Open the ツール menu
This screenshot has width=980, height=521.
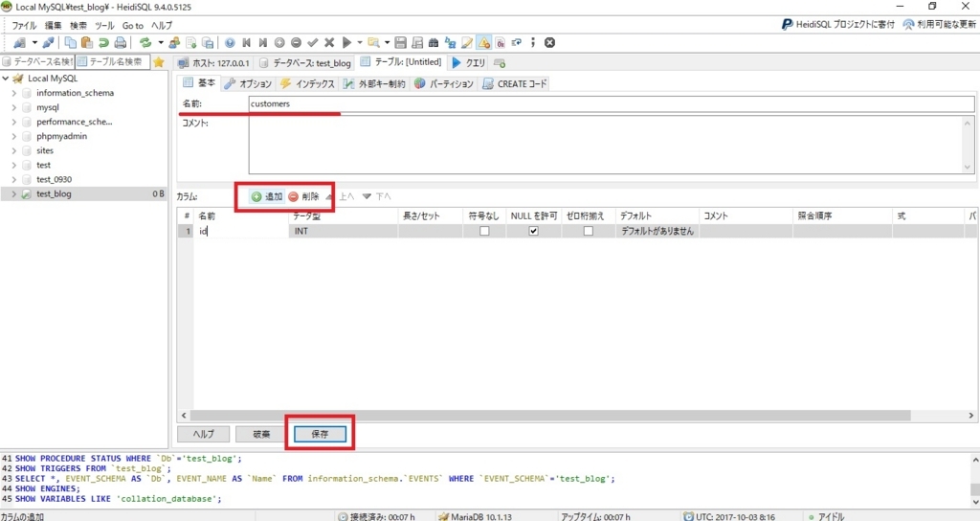tap(104, 26)
